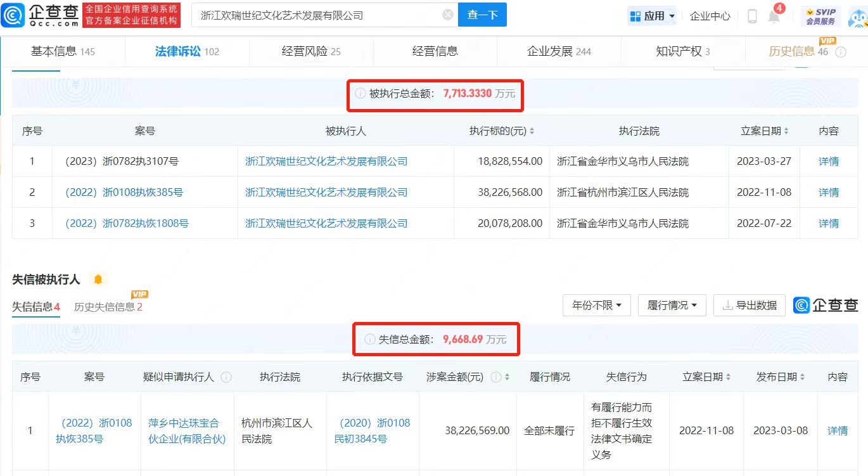Click the download icon on 导出数据
This screenshot has height=476, width=868.
tap(729, 305)
